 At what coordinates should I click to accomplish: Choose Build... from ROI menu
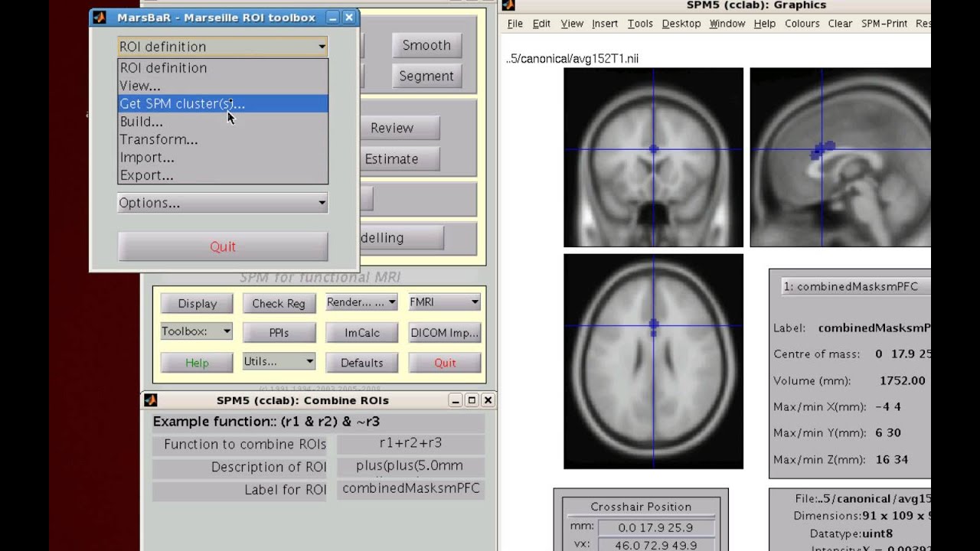coord(223,122)
